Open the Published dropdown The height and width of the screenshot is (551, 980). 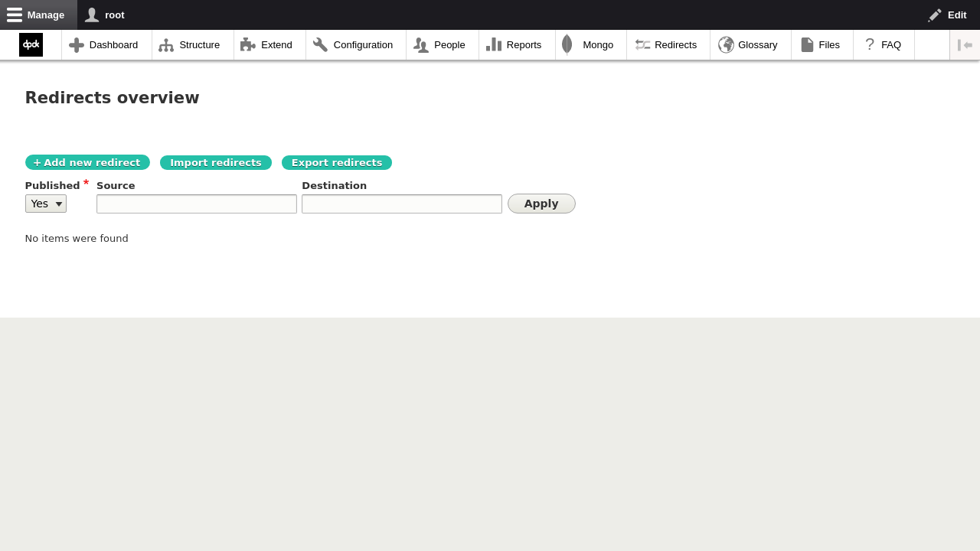(x=46, y=204)
